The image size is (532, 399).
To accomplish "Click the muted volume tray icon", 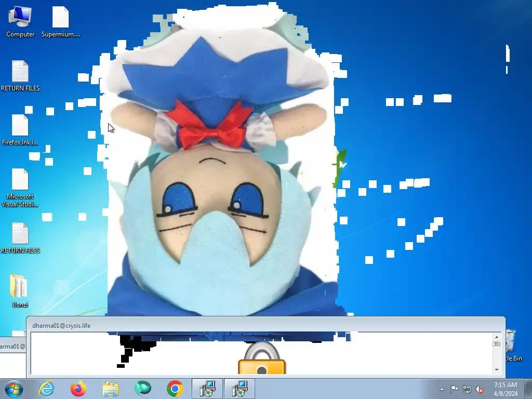I will click(x=480, y=389).
